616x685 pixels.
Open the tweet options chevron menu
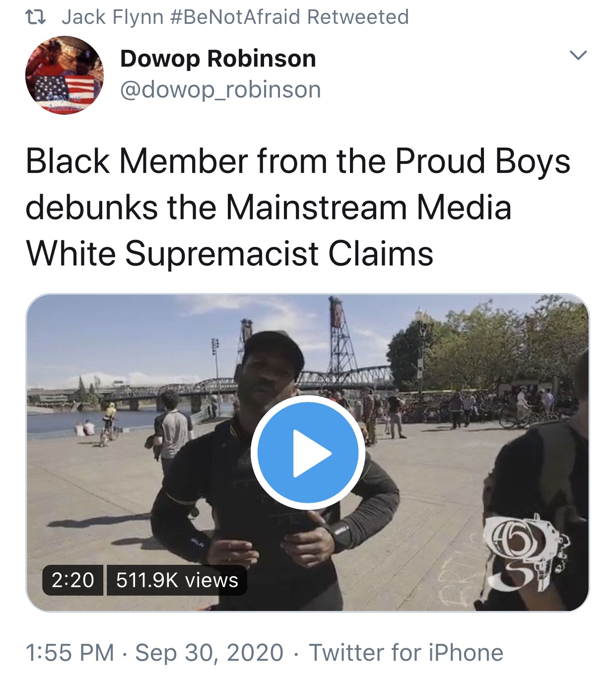coord(578,55)
